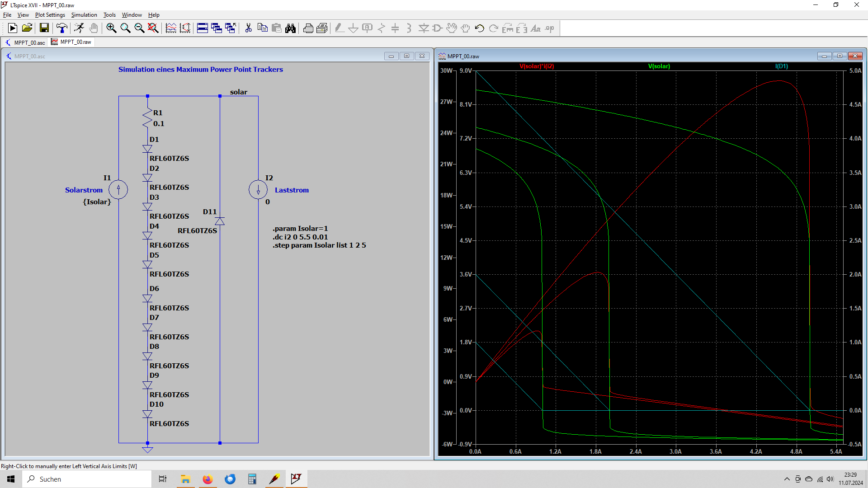Click the binoculars find icon

click(291, 28)
